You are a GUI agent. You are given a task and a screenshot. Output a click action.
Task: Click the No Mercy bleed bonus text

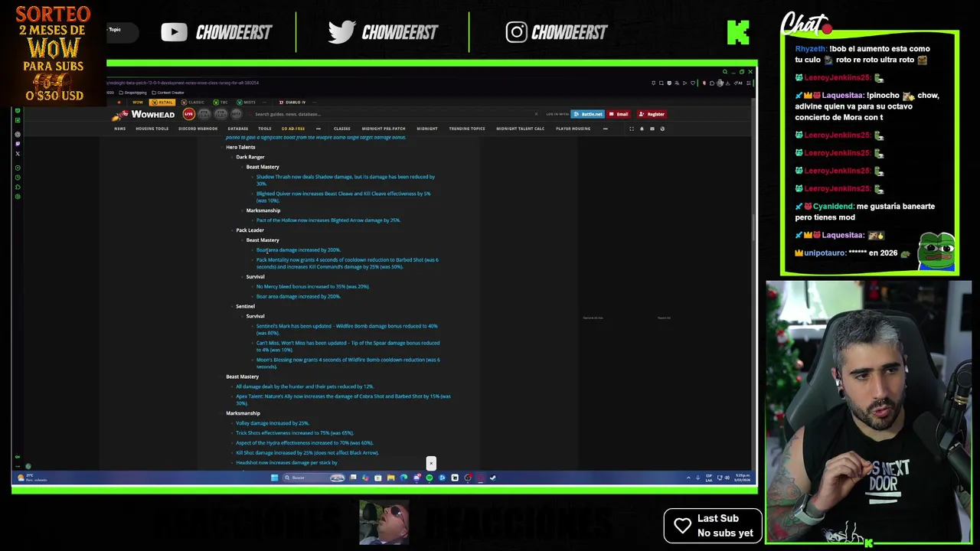pos(312,286)
